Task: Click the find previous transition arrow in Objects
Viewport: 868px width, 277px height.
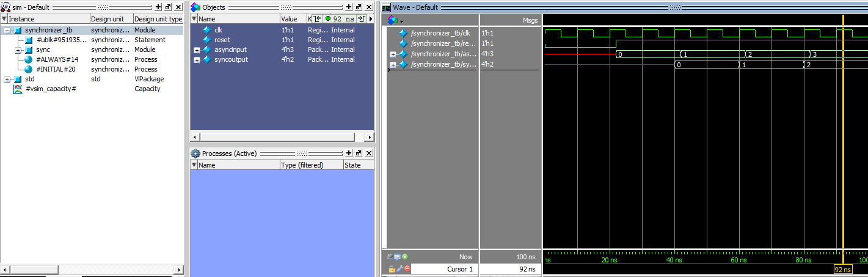Action: click(x=317, y=19)
